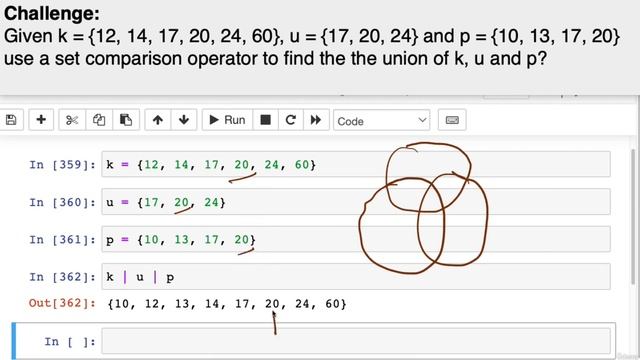Run the current cell

[x=227, y=120]
